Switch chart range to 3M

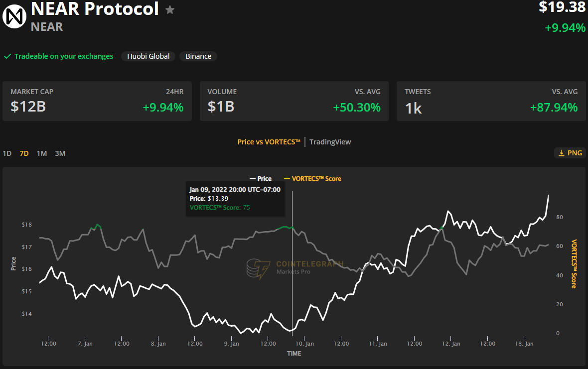pyautogui.click(x=60, y=153)
